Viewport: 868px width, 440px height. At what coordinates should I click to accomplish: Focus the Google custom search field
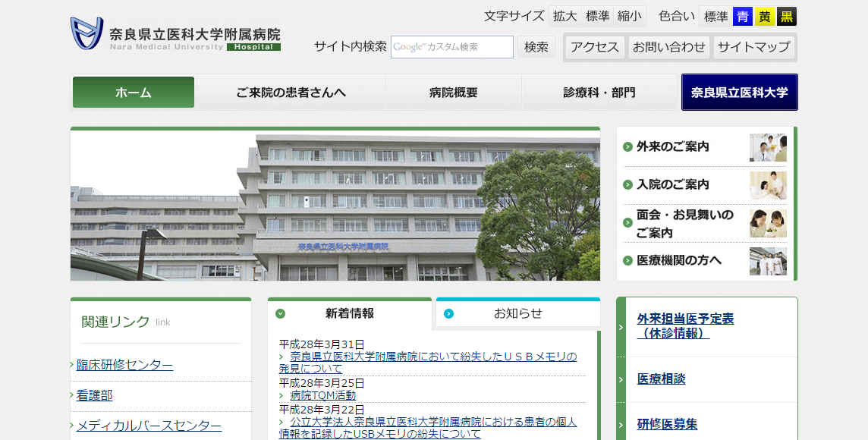tap(451, 47)
